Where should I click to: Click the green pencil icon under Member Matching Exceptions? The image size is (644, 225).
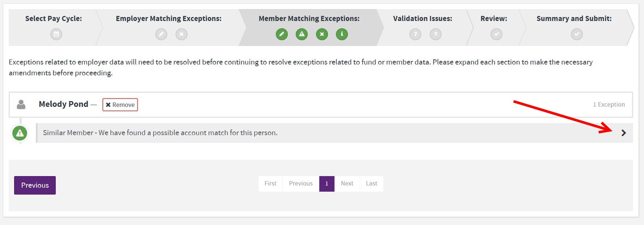click(x=282, y=34)
